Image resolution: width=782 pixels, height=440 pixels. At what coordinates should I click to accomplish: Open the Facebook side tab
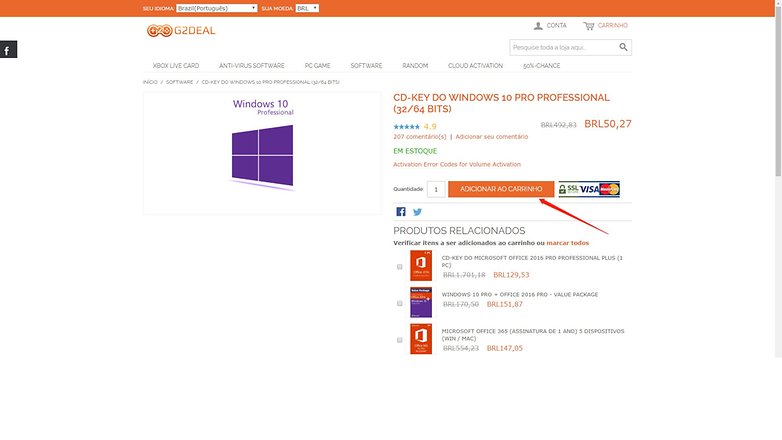pyautogui.click(x=8, y=49)
